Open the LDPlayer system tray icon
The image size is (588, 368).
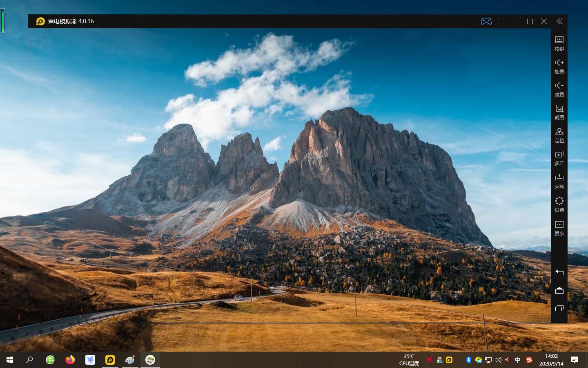[x=449, y=360]
